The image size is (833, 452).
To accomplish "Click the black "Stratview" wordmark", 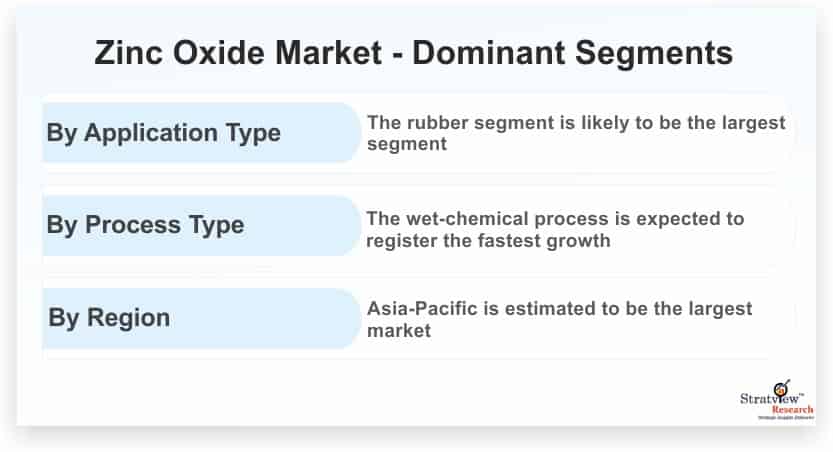I will click(x=768, y=400).
